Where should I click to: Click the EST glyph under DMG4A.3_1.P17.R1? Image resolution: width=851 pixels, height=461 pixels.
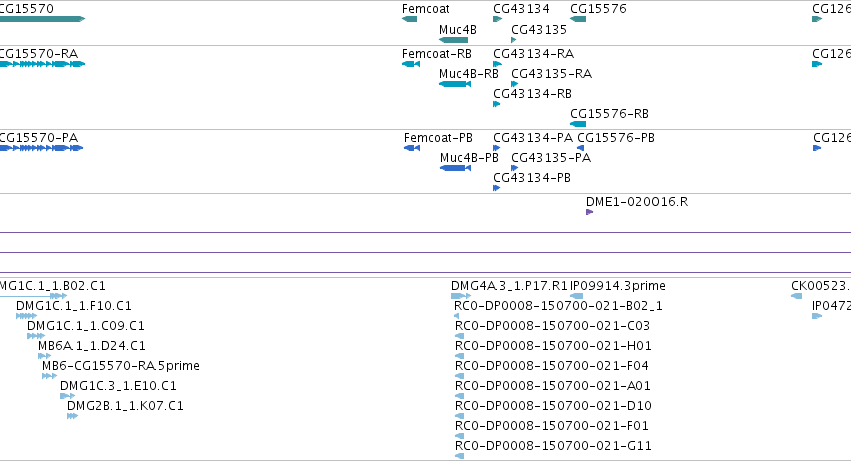click(461, 296)
